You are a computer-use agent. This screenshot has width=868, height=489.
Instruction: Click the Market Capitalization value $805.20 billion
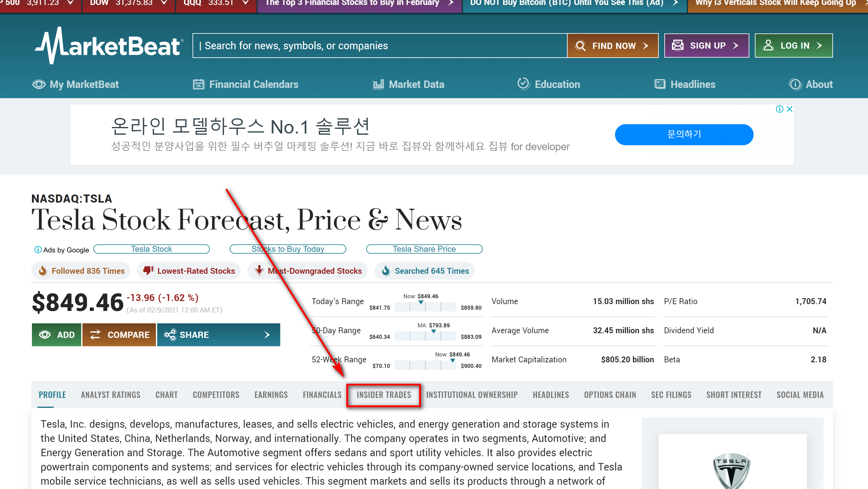(x=627, y=360)
